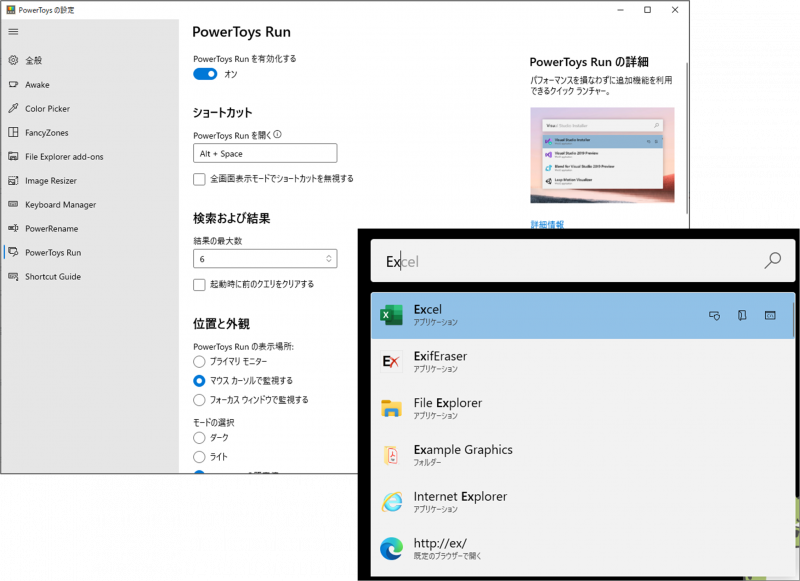Click the PowerRename icon
800x581 pixels.
13,228
